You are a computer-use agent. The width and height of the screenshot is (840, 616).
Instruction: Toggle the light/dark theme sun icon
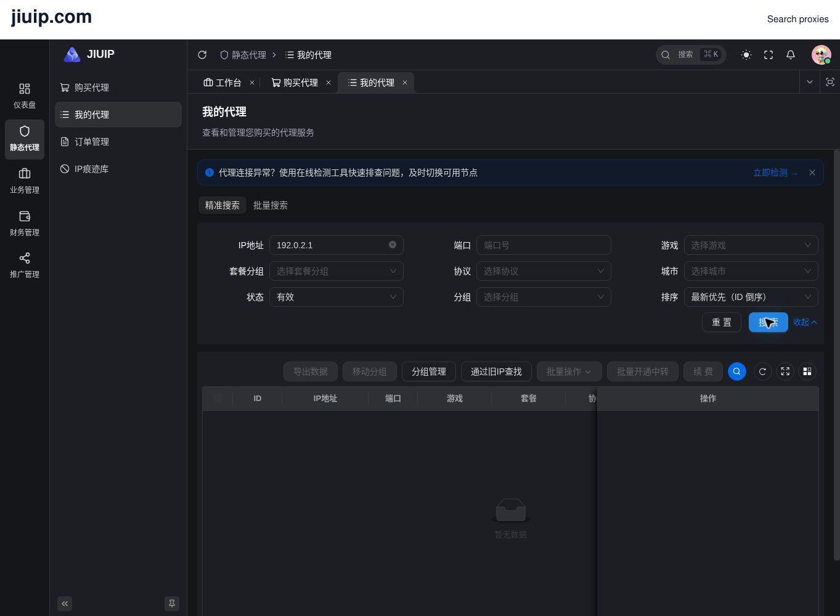click(x=746, y=55)
